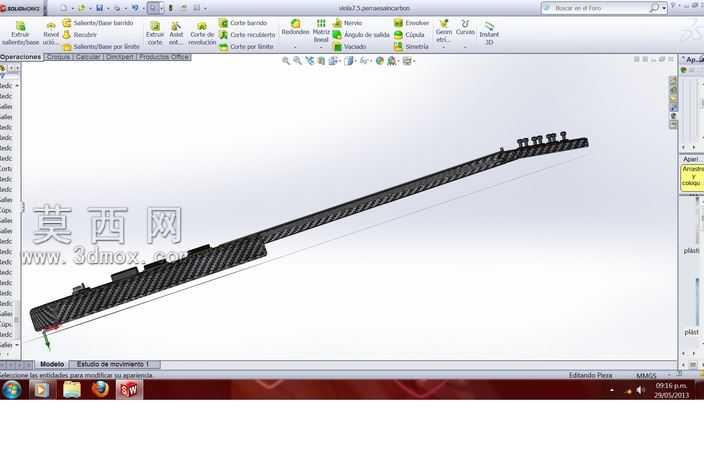
Task: Click the Curvas tool
Action: pos(465,28)
